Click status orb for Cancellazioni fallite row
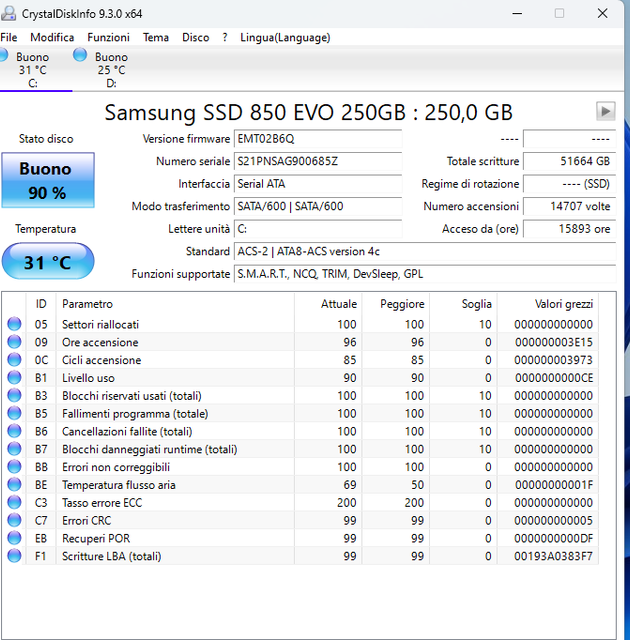The image size is (630, 640). click(14, 431)
